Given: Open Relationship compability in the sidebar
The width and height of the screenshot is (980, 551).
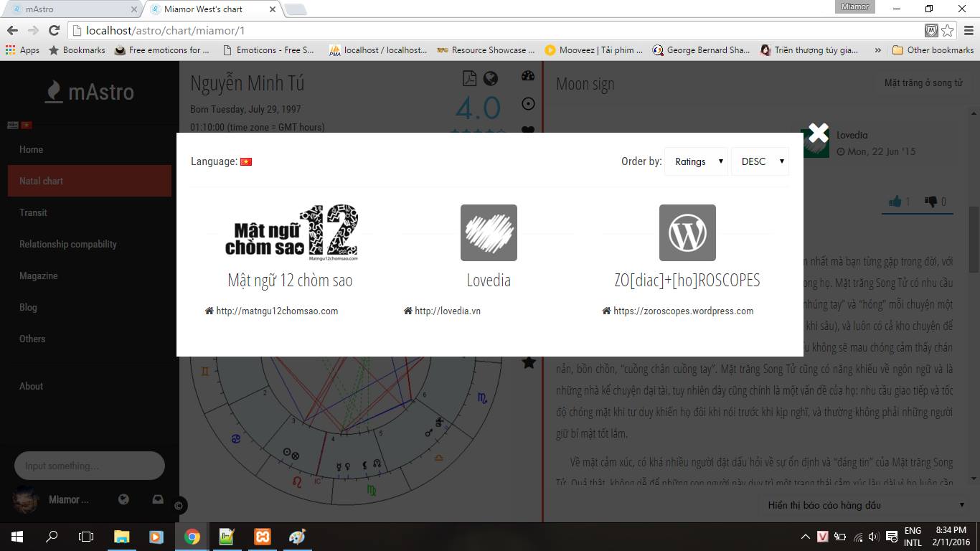Looking at the screenshot, I should [x=68, y=244].
